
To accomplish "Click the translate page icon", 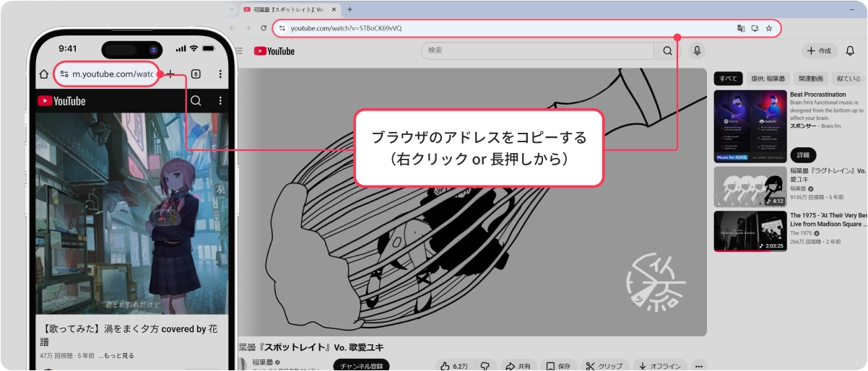I will point(741,28).
